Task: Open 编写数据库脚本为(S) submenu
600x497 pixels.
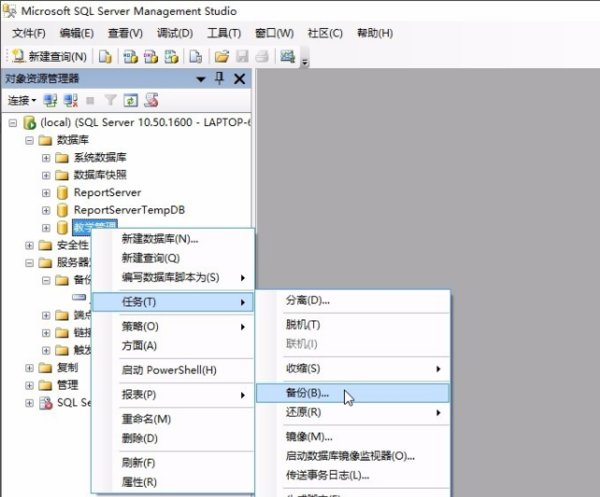Action: [173, 277]
